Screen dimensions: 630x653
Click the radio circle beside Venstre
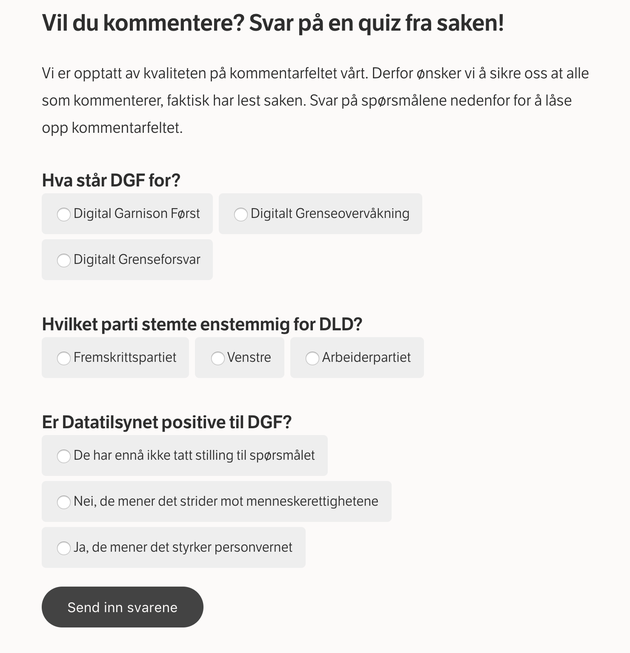pyautogui.click(x=218, y=358)
